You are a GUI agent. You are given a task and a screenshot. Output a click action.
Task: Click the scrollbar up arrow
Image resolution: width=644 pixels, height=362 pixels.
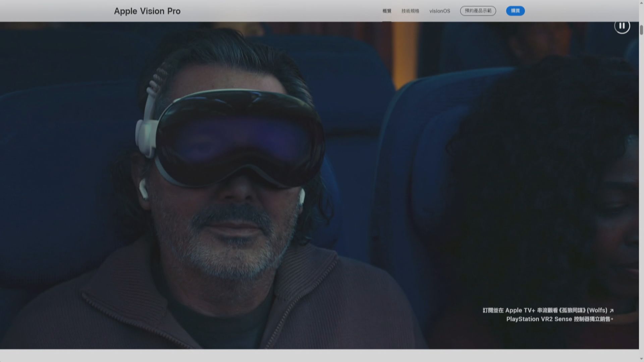point(641,3)
